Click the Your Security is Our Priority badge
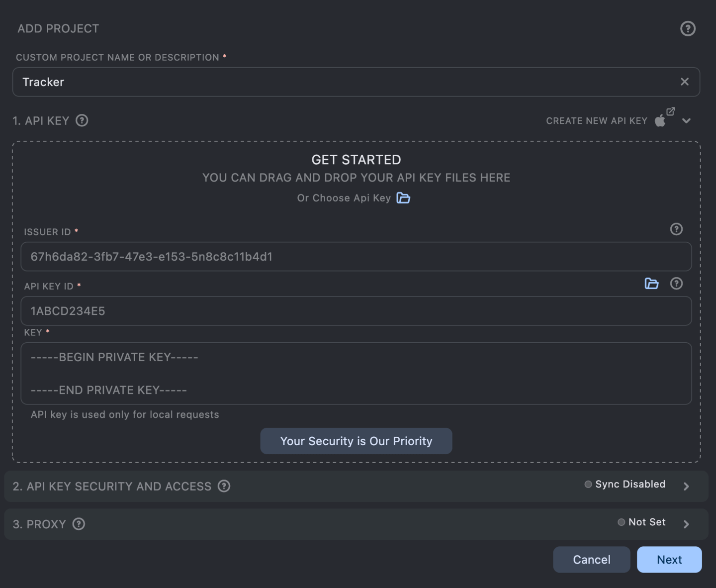Image resolution: width=716 pixels, height=588 pixels. 356,441
